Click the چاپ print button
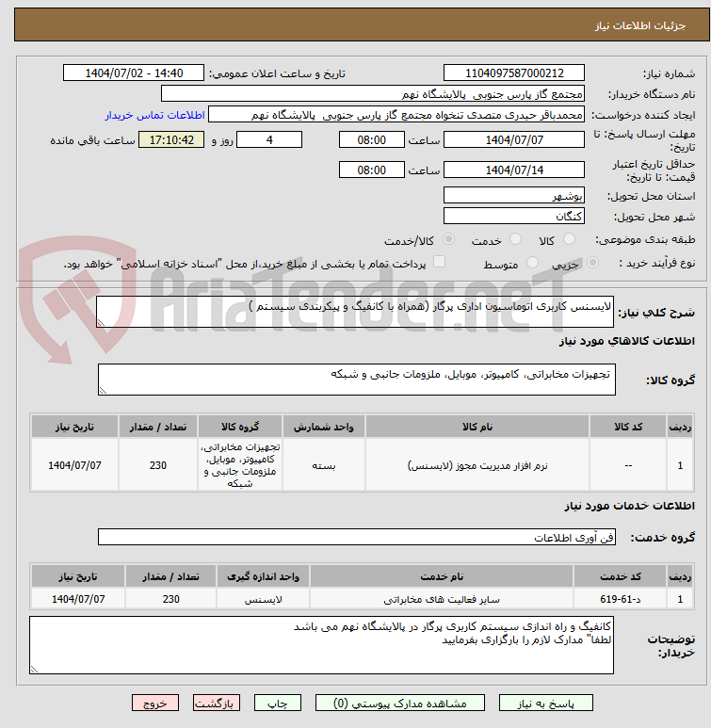The height and width of the screenshot is (728, 711). point(277,703)
